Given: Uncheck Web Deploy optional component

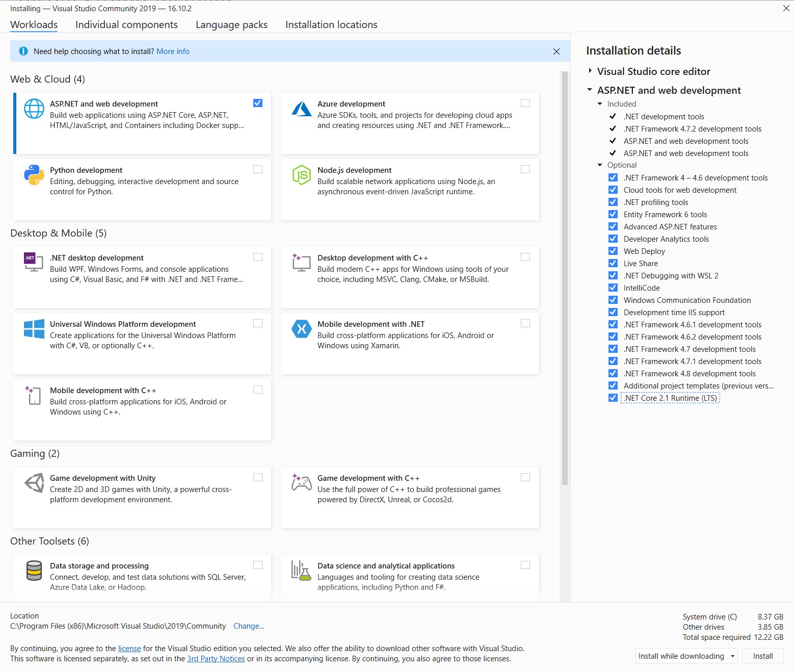Looking at the screenshot, I should coord(613,251).
